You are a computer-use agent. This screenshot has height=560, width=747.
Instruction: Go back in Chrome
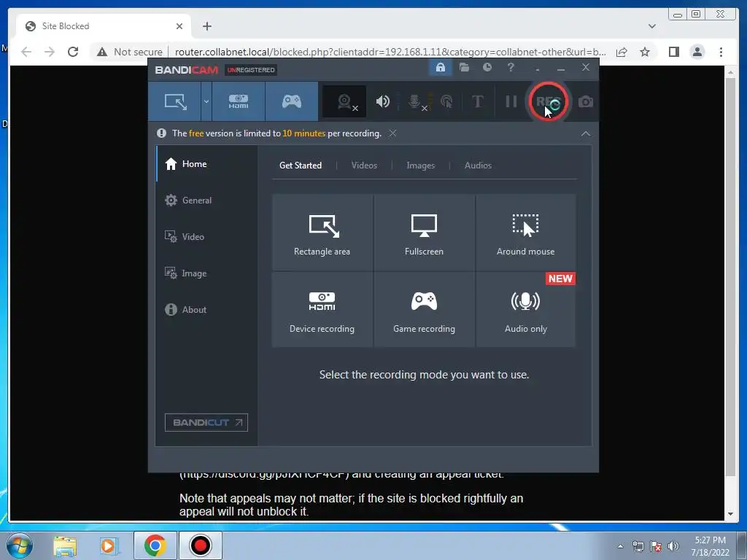(26, 52)
